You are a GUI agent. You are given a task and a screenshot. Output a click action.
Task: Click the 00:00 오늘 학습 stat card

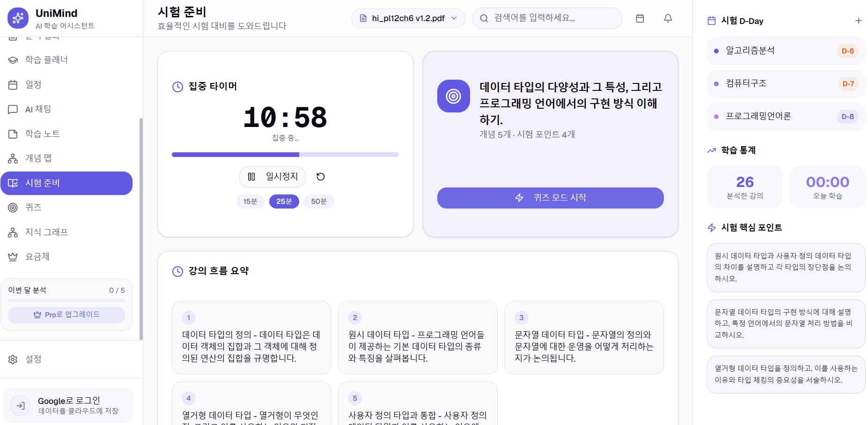(828, 187)
